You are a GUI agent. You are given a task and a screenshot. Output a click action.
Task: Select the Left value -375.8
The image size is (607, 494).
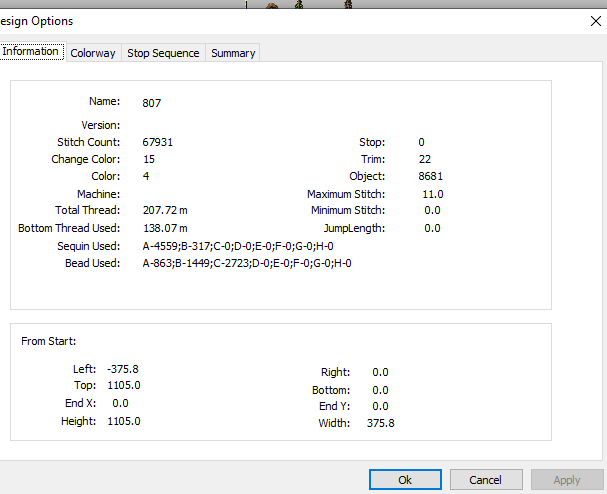[x=123, y=369]
